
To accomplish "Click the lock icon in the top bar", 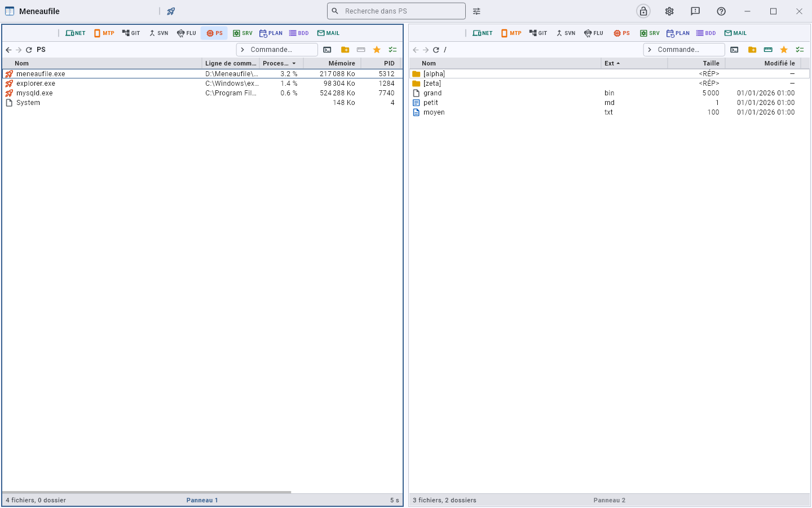I will (643, 11).
